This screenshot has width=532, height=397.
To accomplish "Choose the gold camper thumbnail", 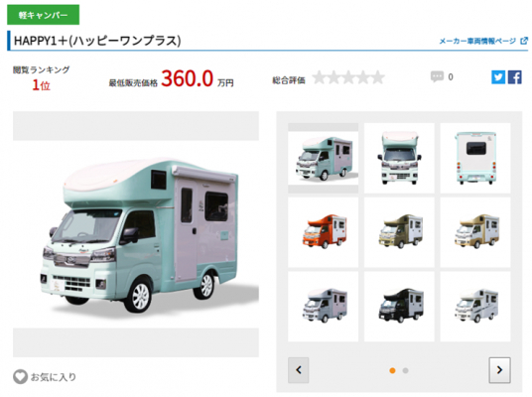I will tap(475, 232).
